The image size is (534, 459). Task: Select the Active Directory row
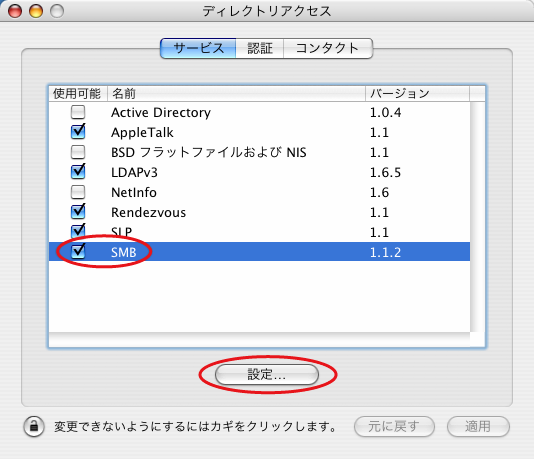260,112
